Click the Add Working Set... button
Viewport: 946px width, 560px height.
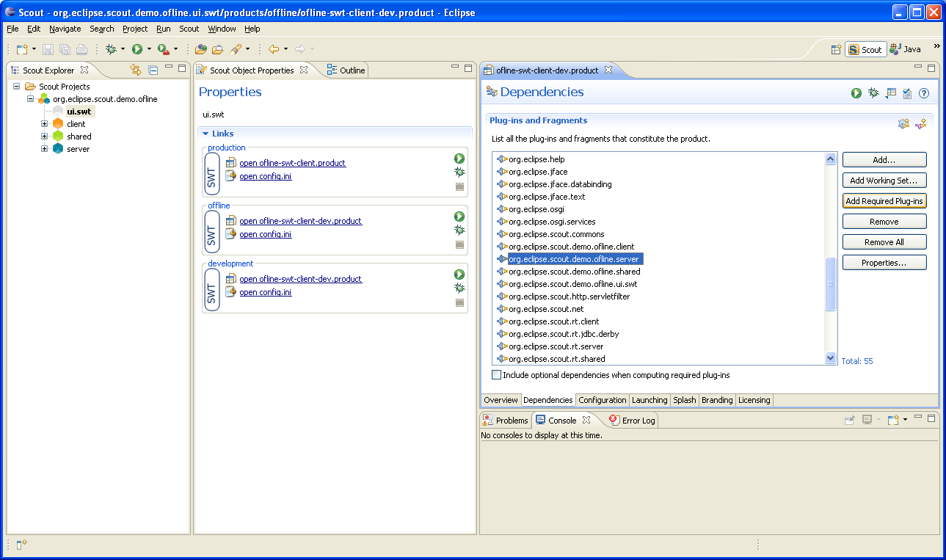(884, 181)
